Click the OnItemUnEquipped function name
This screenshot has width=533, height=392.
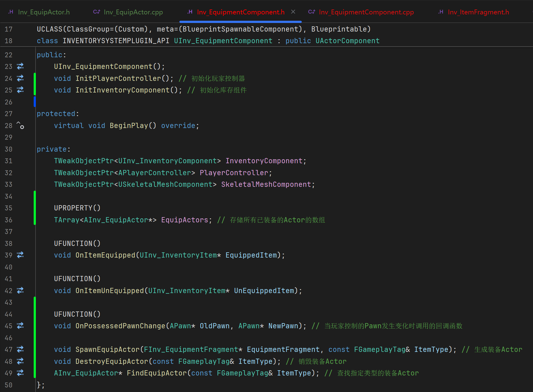[110, 291]
